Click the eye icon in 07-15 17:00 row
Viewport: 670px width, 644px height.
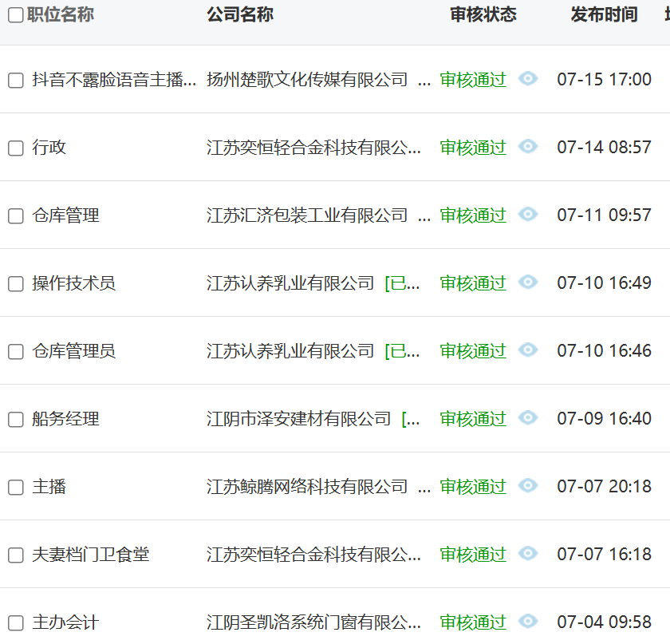coord(528,79)
